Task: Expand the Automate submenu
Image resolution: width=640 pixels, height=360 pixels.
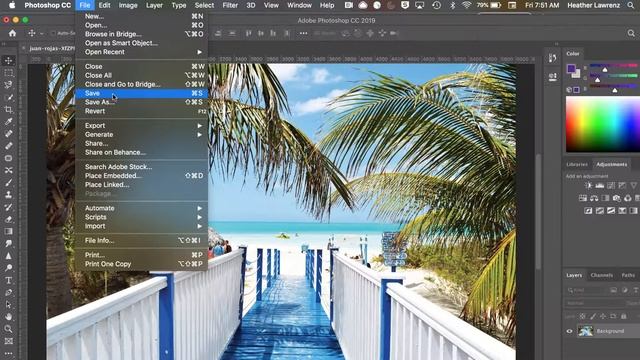Action: pyautogui.click(x=141, y=208)
